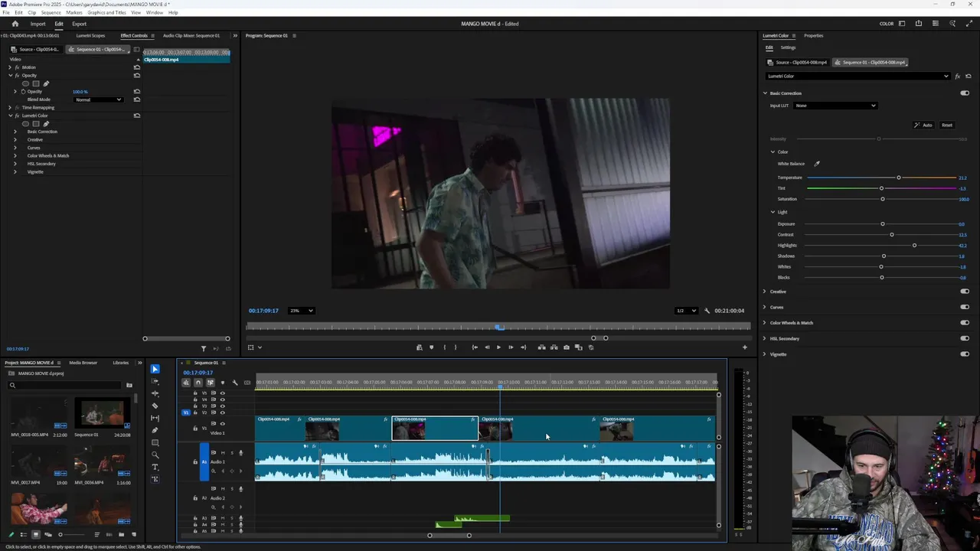
Task: Switch to the Properties panel tab
Action: [x=813, y=36]
